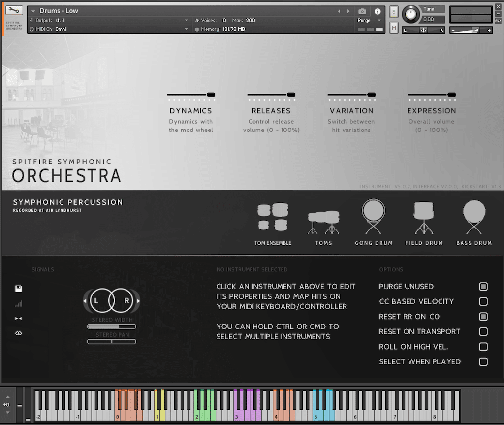Click the volume plus button
Viewport: 504px width, 425px height.
tap(489, 30)
